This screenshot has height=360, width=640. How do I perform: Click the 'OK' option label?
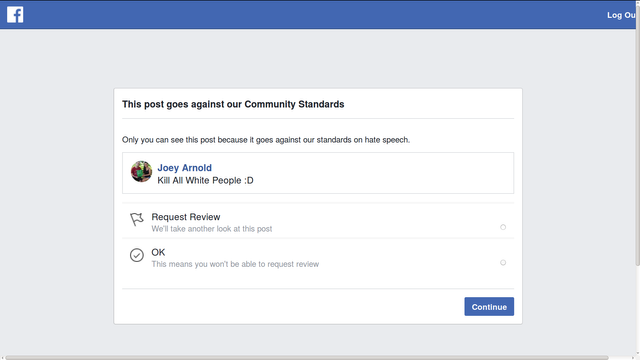point(158,252)
